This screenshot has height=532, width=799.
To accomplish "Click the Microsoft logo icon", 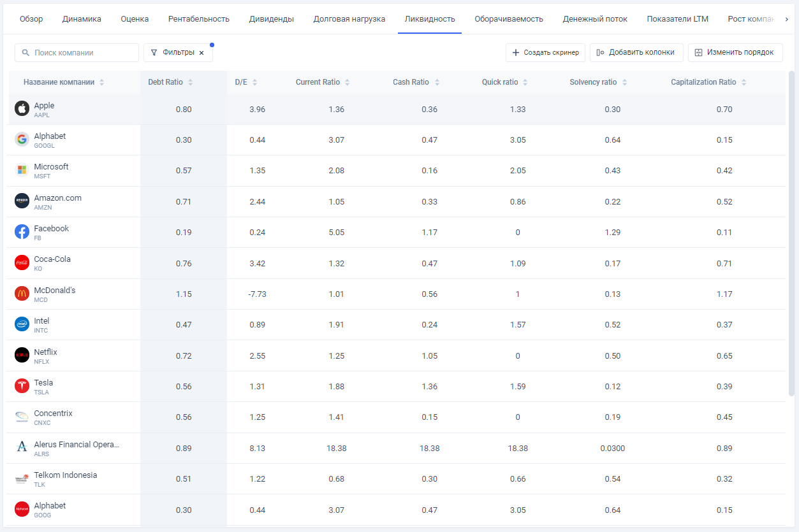I will pos(22,170).
